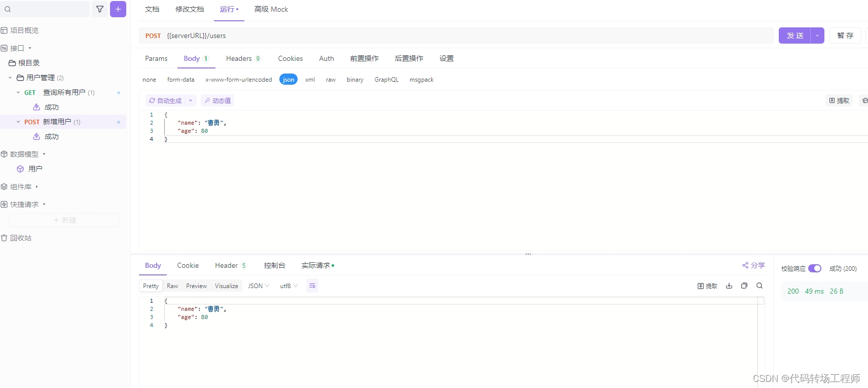868x388 pixels.
Task: Click 动态值 dynamic value button
Action: tap(218, 100)
